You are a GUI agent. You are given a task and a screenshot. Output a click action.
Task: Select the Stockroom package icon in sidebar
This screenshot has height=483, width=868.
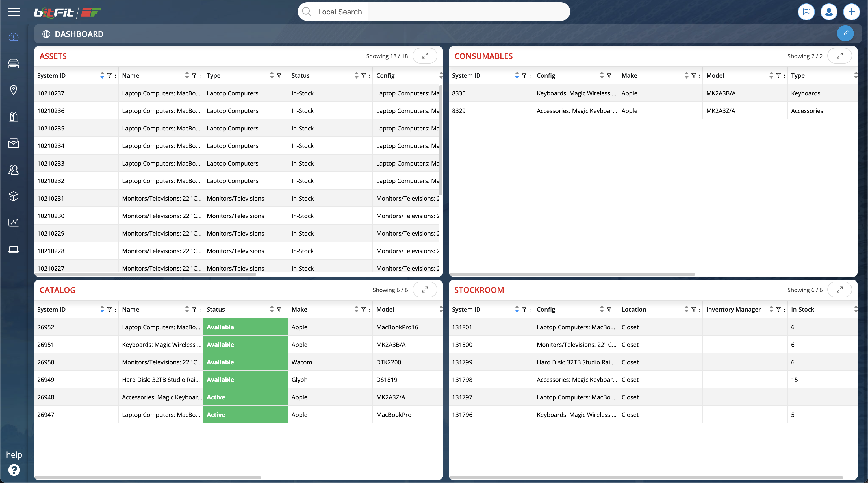[14, 196]
